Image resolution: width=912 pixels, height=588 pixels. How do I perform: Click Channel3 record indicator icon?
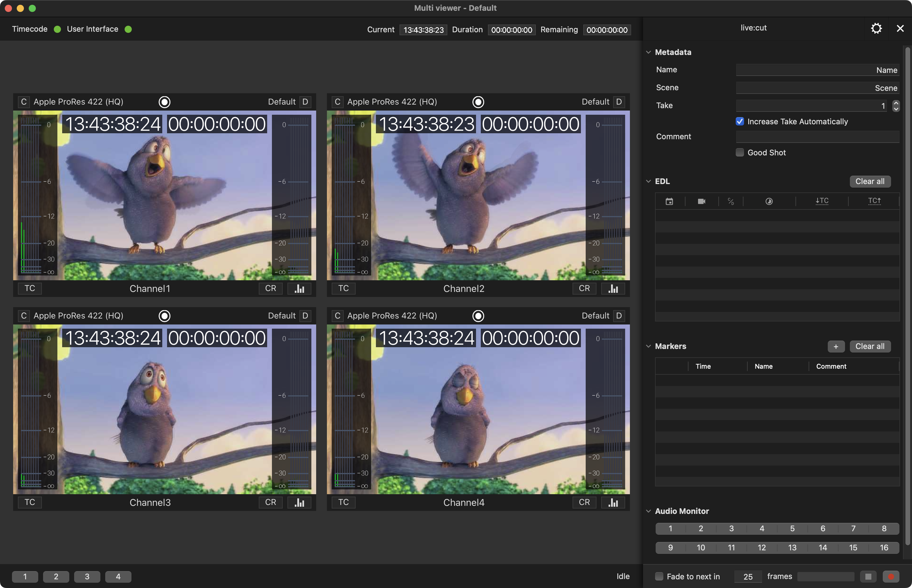tap(165, 316)
